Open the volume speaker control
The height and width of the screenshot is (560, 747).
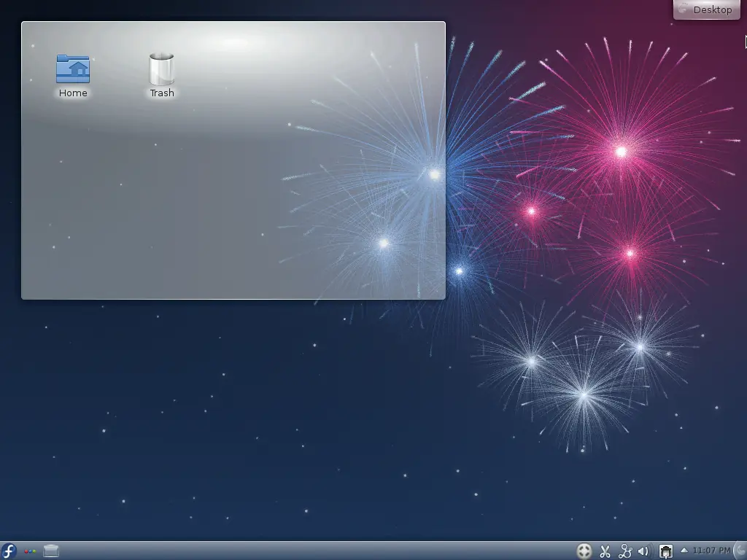coord(644,551)
